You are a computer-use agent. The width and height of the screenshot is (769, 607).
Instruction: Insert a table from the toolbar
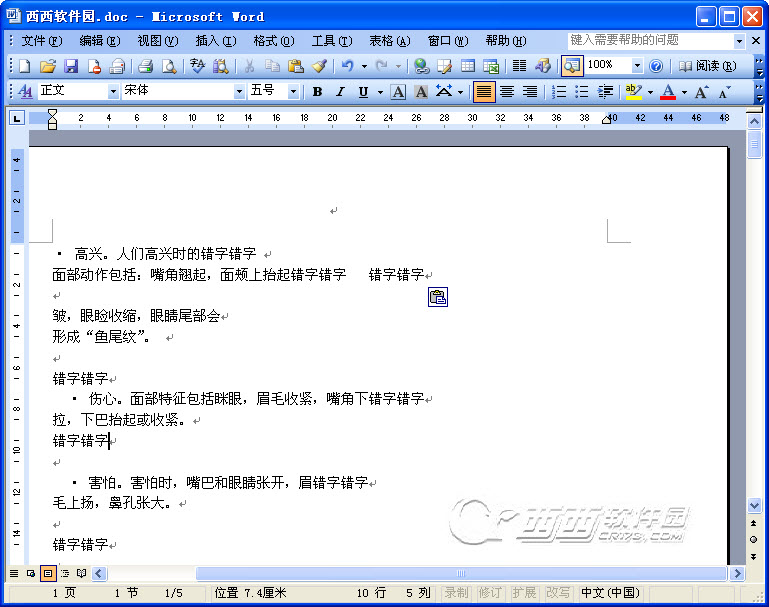point(468,66)
